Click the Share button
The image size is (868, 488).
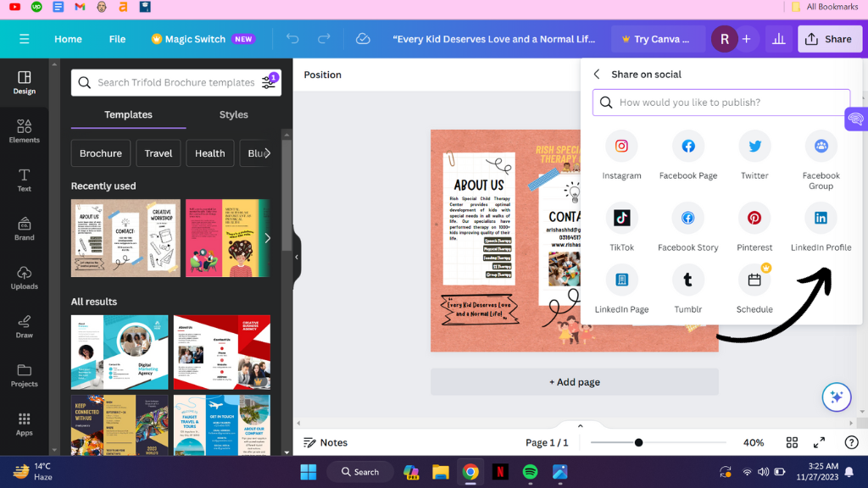[x=829, y=39]
